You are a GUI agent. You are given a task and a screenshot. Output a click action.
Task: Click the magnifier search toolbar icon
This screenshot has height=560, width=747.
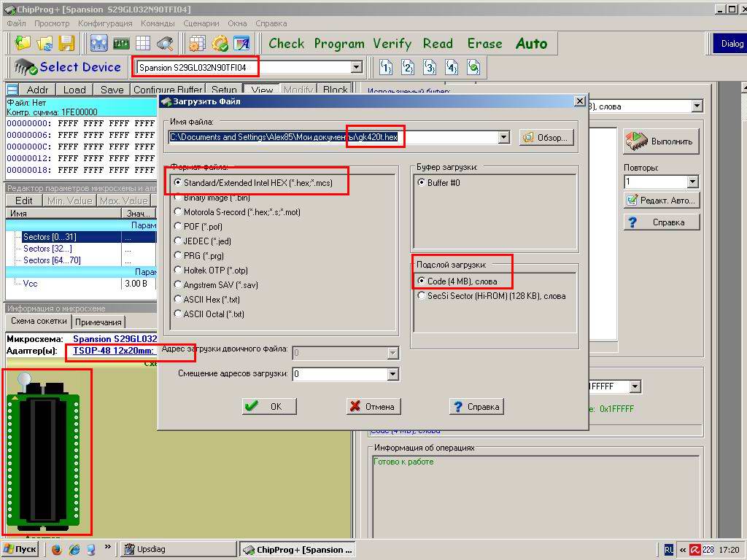(x=165, y=43)
